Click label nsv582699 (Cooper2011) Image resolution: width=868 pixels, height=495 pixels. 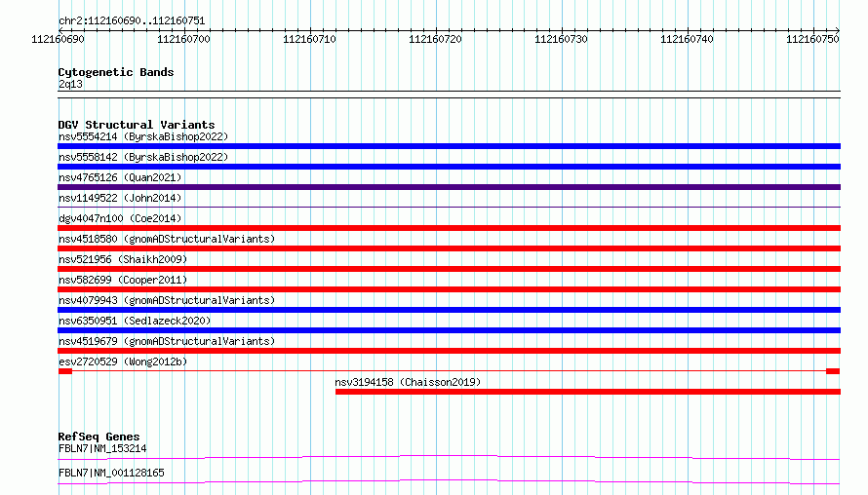click(x=122, y=280)
